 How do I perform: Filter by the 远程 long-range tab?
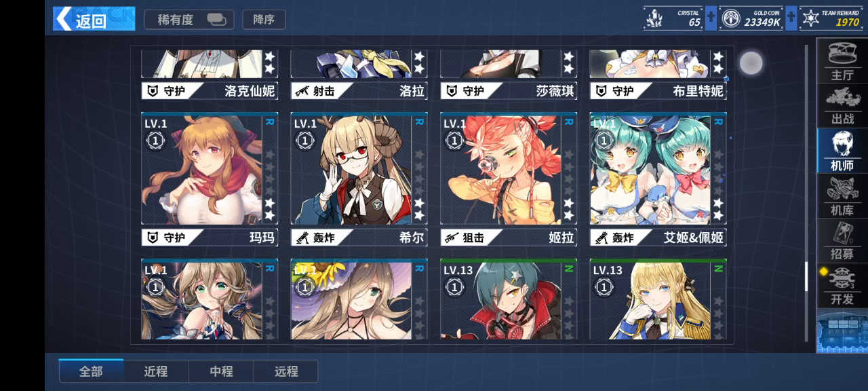coord(286,371)
